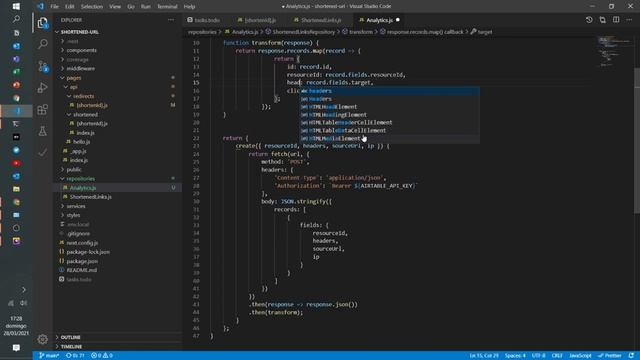Open errors and warnings count in status bar

click(102, 356)
